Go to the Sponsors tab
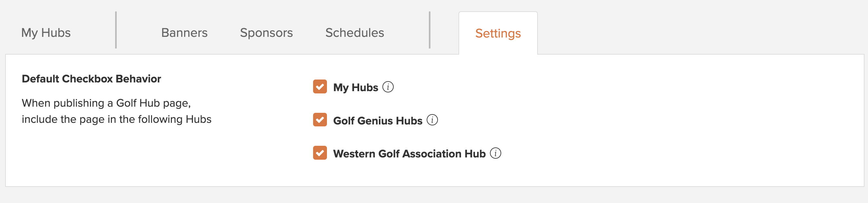This screenshot has width=868, height=203. [266, 33]
